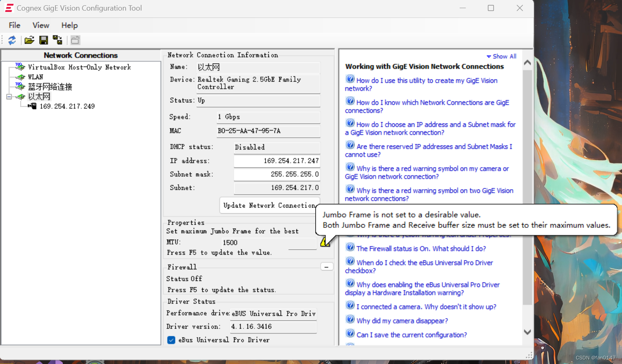Open 'Why does enabling the eBus Universal' link
The image size is (622, 364).
423,289
